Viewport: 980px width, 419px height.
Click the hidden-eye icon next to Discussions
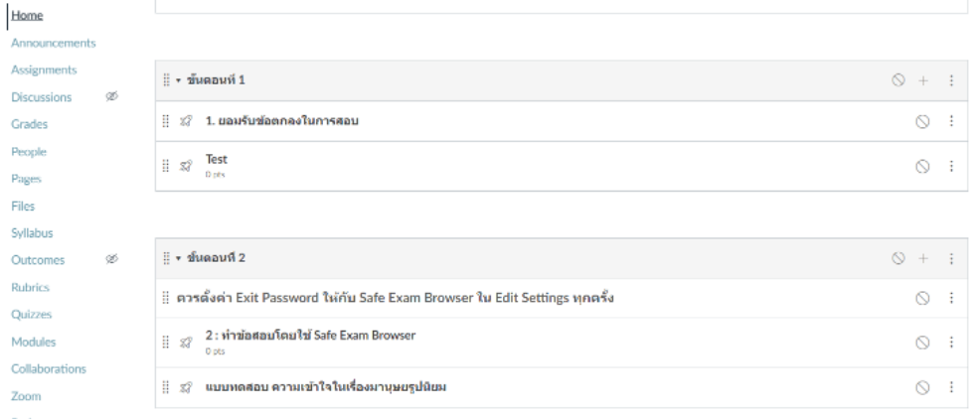pos(112,97)
